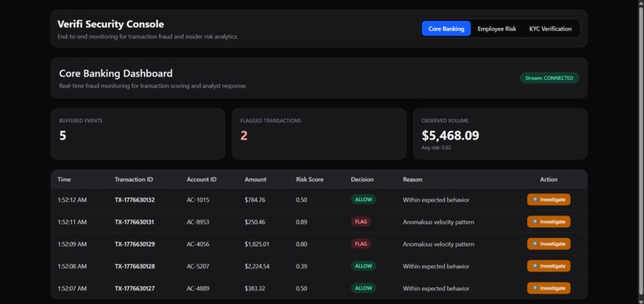Click the ALLOW badge for TX-1776630128
The width and height of the screenshot is (644, 304).
[364, 266]
